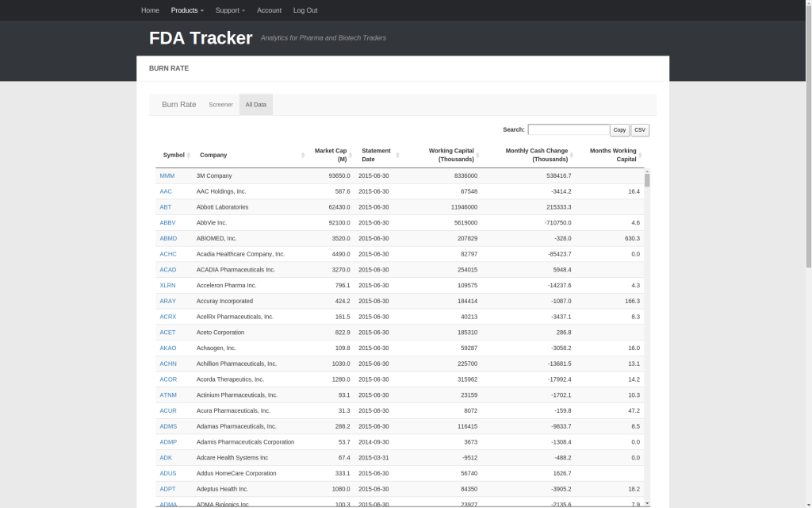Select the Adeptus Health Inc. cell
The image size is (812, 508).
coord(222,489)
